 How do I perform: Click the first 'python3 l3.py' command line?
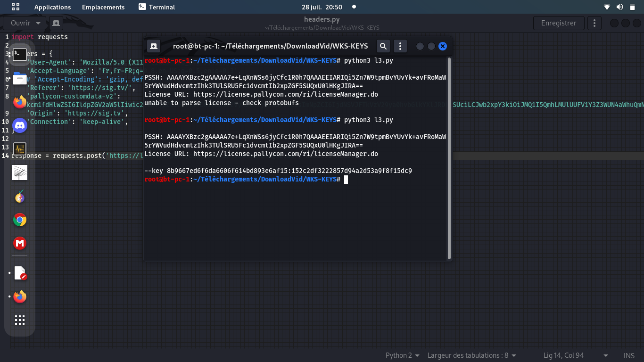tap(269, 60)
